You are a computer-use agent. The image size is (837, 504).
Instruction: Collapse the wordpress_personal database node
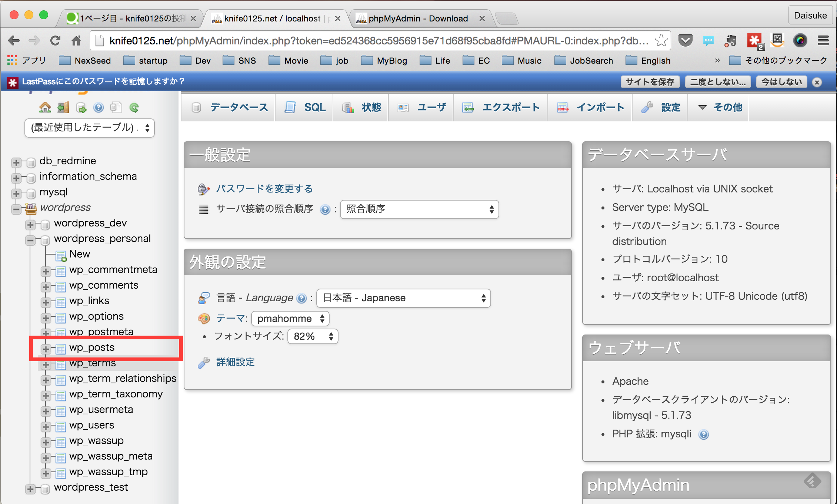30,241
